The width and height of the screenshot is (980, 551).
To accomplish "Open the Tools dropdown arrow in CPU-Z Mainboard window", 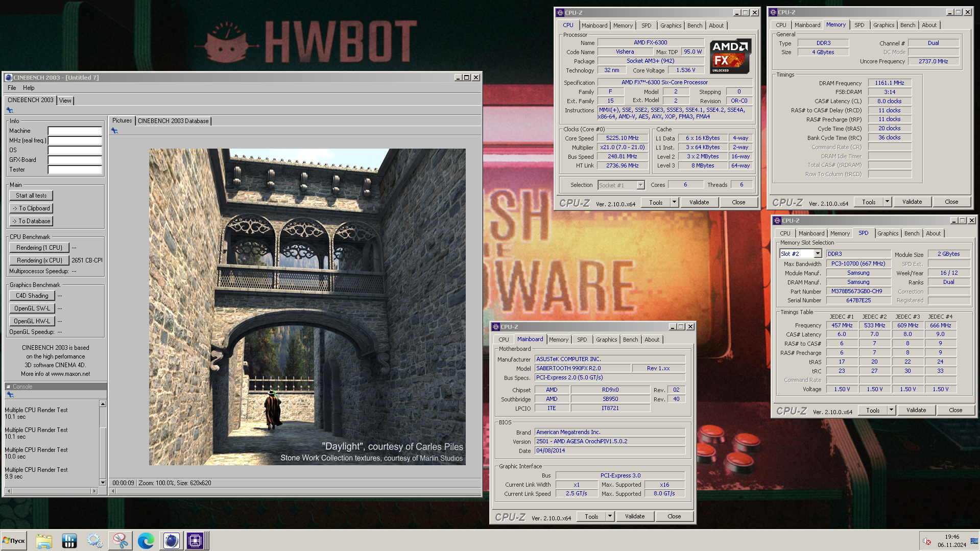I will click(x=610, y=516).
